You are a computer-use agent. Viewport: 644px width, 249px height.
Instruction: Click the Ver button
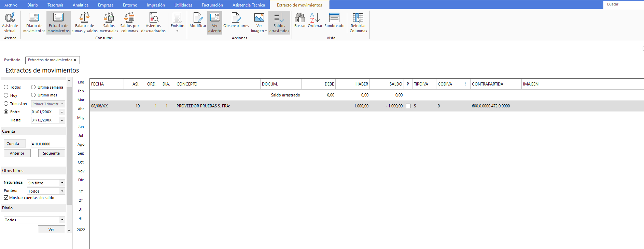pos(52,230)
